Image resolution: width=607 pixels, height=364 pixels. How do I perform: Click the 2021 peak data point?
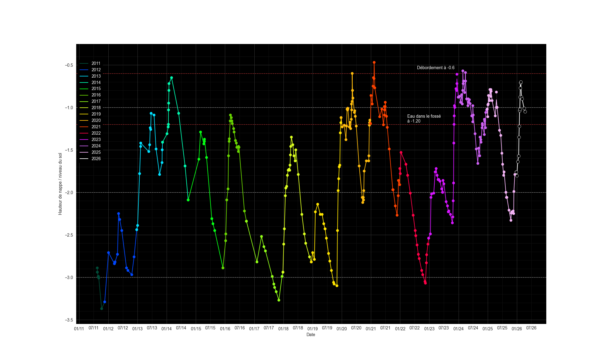[x=374, y=62]
